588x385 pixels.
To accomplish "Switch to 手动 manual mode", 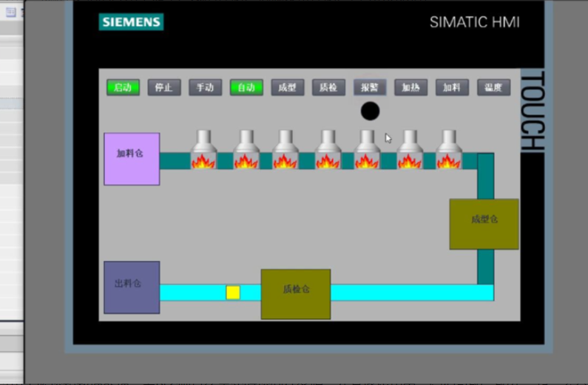I will click(x=205, y=87).
